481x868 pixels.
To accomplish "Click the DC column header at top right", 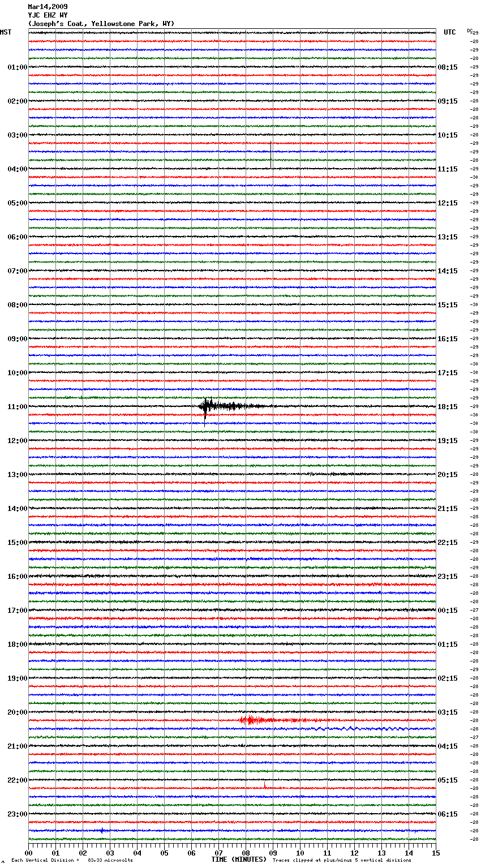I will 470,31.
